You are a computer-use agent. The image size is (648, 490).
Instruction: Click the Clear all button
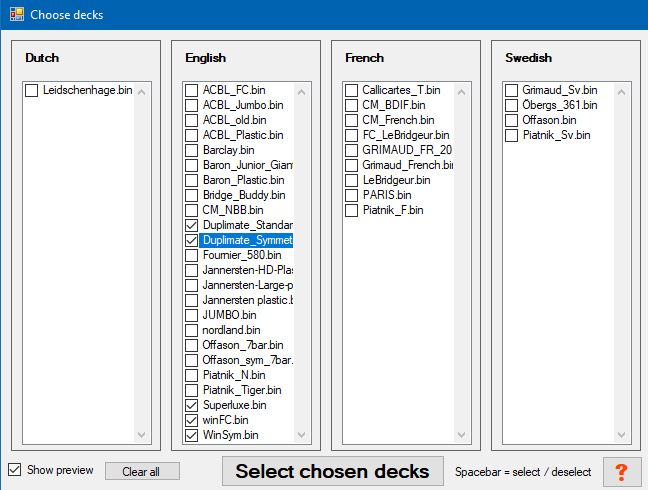click(142, 471)
